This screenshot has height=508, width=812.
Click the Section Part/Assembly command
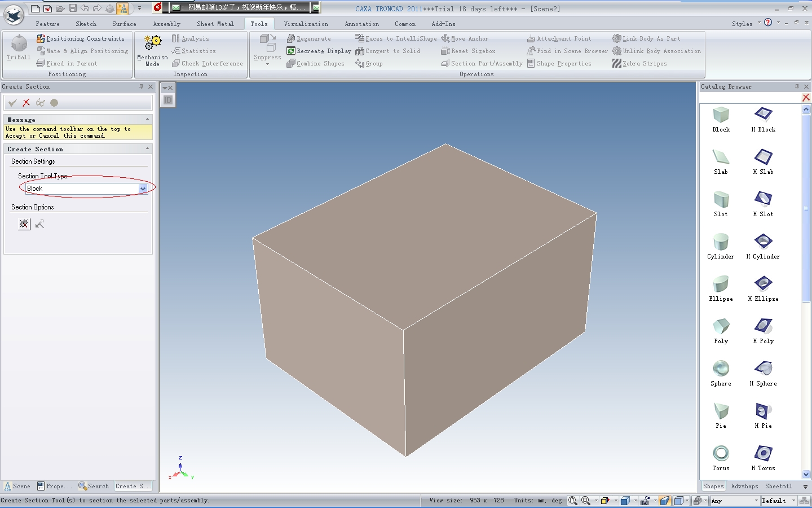[x=482, y=63]
